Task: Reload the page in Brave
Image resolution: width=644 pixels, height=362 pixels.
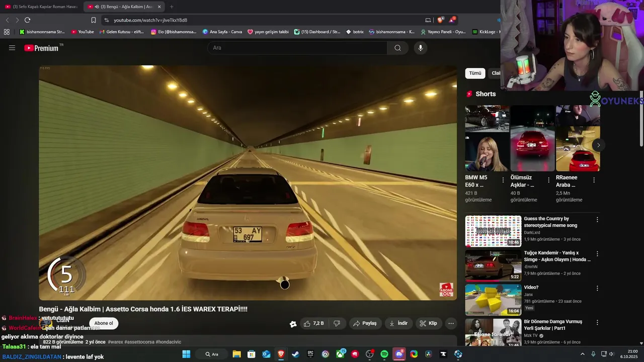Action: [x=27, y=20]
